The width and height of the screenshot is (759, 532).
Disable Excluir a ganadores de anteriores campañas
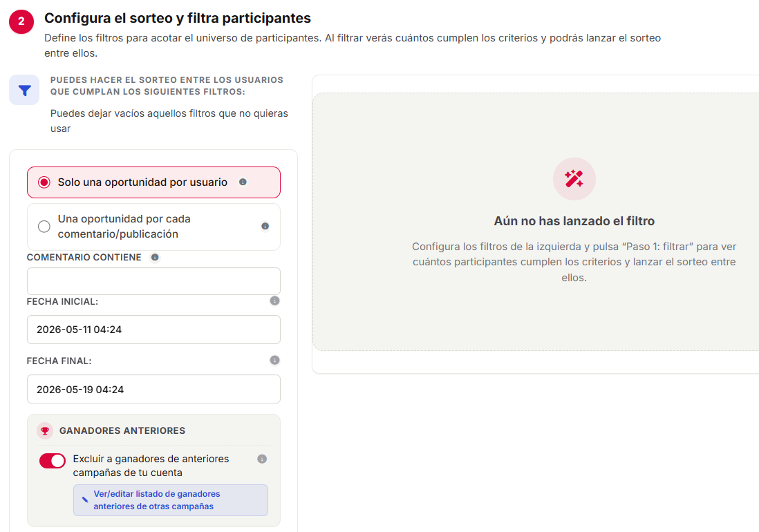coord(53,460)
